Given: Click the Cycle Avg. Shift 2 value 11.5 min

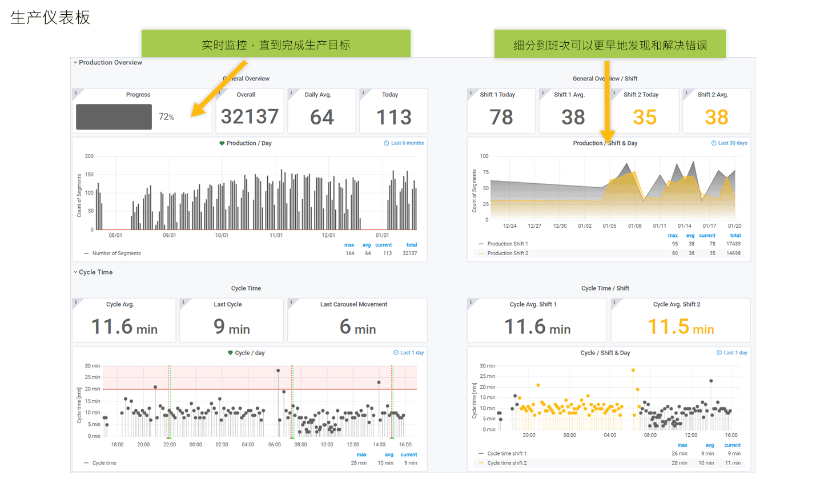Looking at the screenshot, I should [681, 327].
